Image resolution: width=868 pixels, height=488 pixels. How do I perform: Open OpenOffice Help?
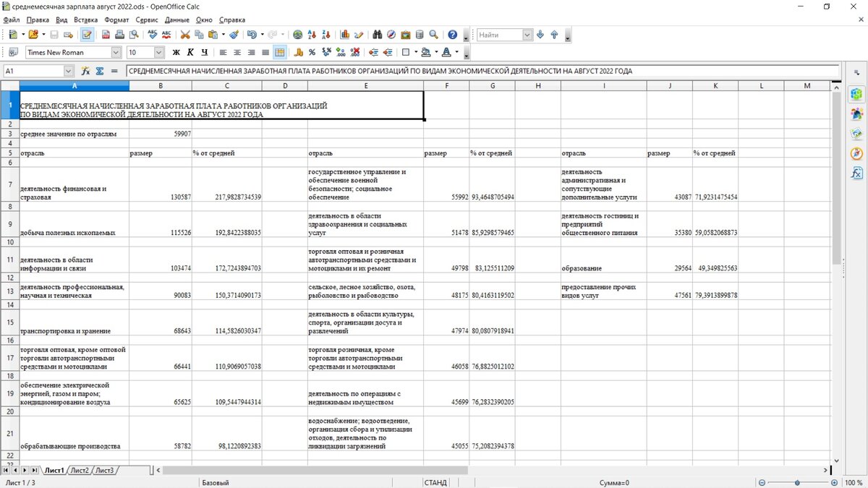pos(452,35)
